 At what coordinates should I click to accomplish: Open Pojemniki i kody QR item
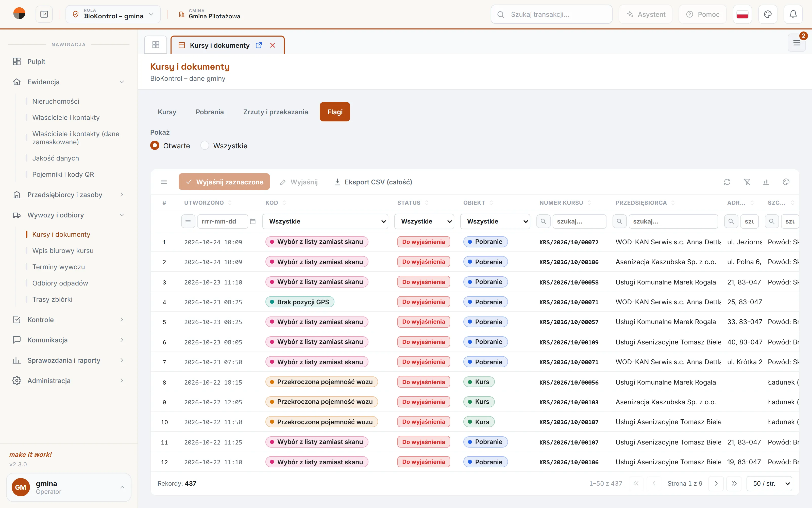coord(63,174)
